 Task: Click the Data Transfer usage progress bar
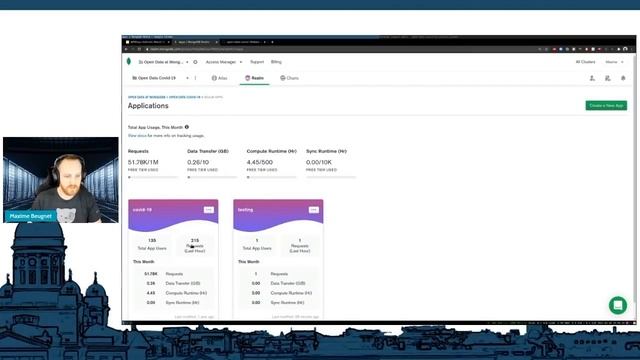click(x=212, y=177)
